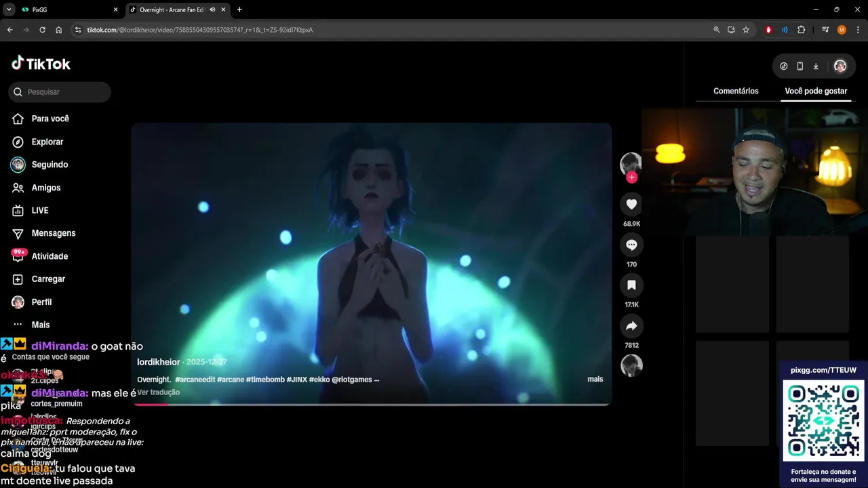The width and height of the screenshot is (868, 488).
Task: Open the Extensions puzzle icon
Action: point(801,30)
